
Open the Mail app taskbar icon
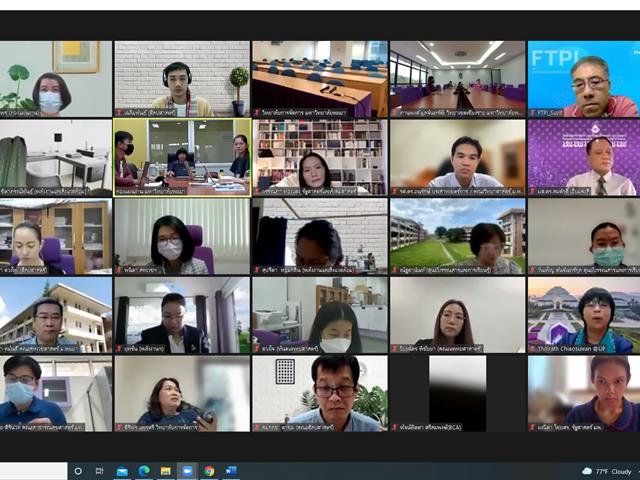[x=122, y=471]
